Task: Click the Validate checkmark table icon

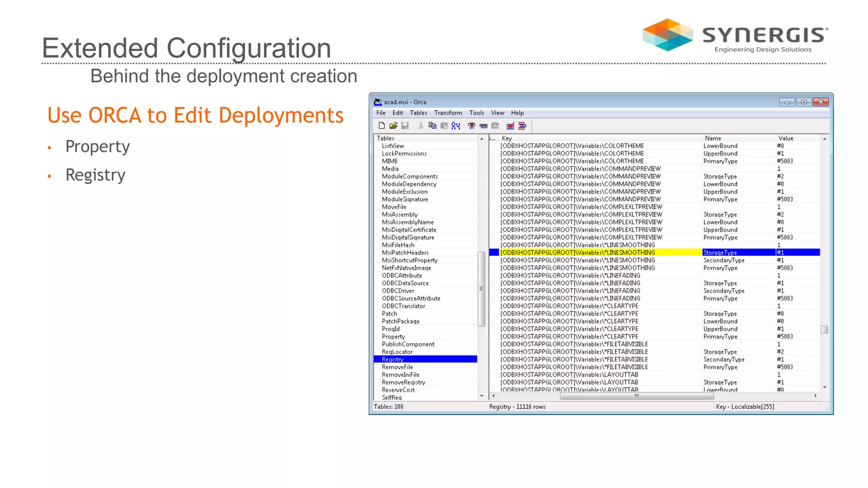Action: pos(510,126)
